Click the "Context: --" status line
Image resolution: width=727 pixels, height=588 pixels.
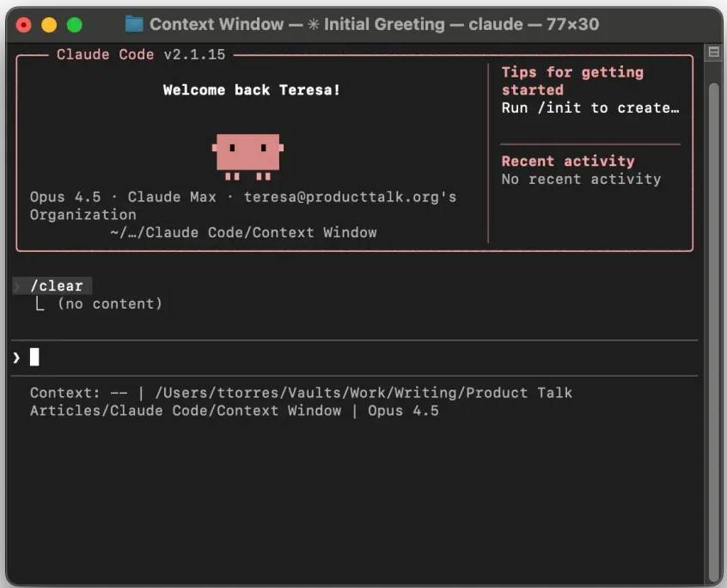(302, 393)
